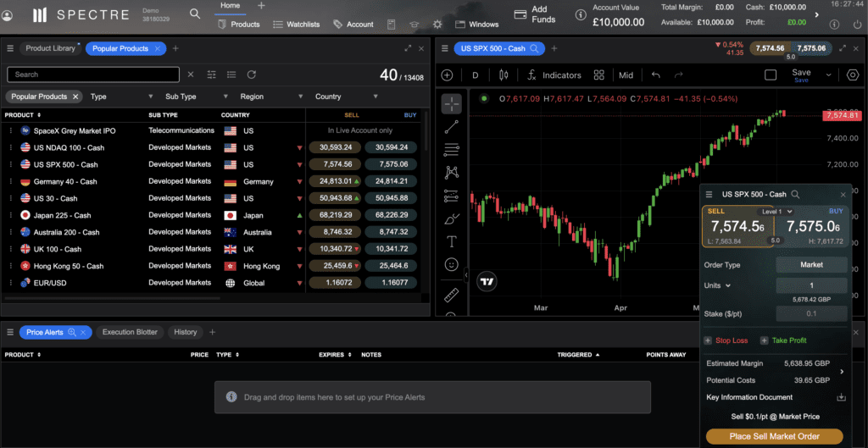Select the brush drawing tool
Viewport: 868px width, 448px height.
coord(452,219)
